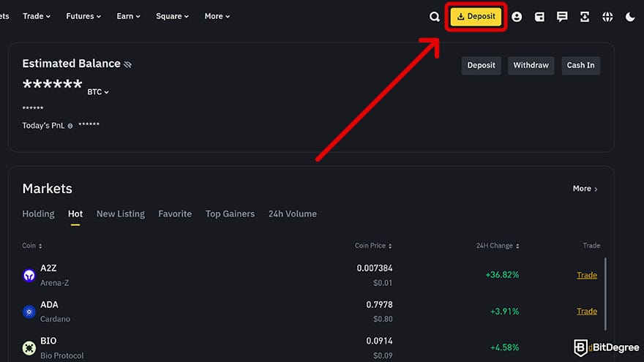Viewport: 644px width, 362px height.
Task: Click the Arena-Z coin name text
Action: tap(55, 283)
